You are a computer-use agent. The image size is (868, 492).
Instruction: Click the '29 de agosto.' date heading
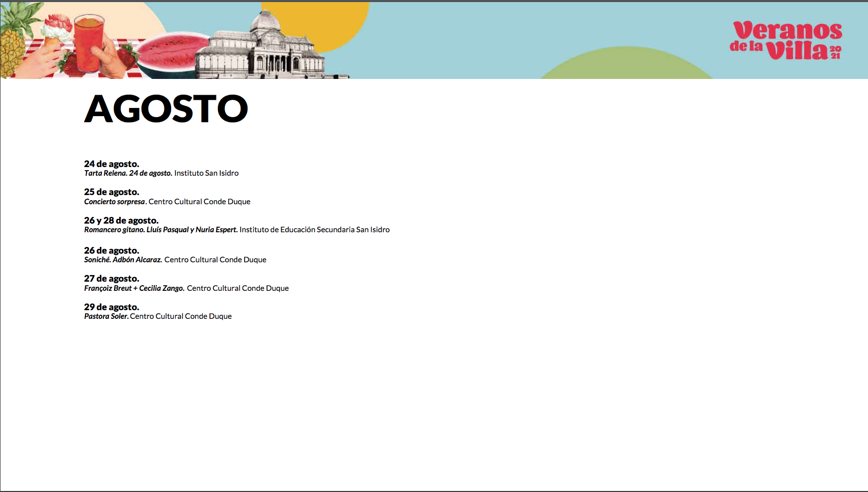tap(112, 307)
